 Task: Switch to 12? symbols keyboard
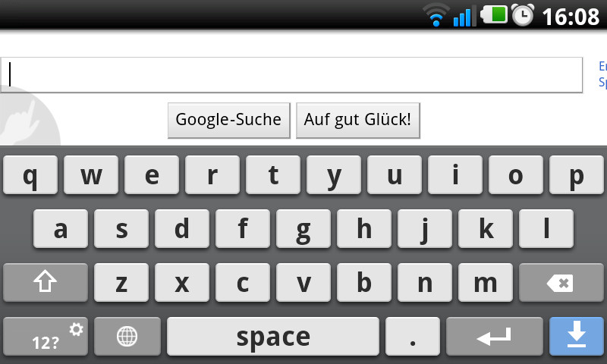click(x=46, y=336)
